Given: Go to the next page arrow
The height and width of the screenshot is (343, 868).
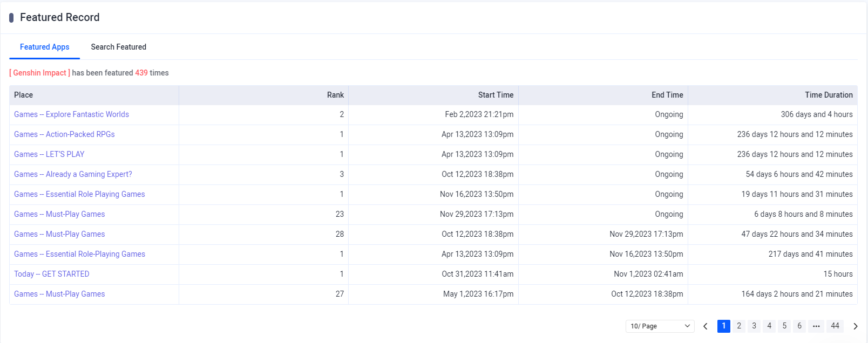Looking at the screenshot, I should pyautogui.click(x=856, y=326).
